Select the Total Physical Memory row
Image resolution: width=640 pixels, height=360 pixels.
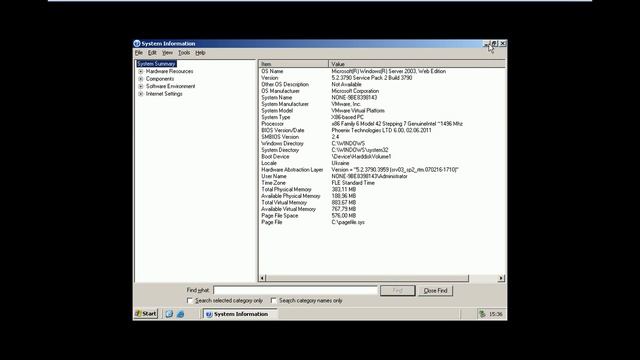[382, 189]
